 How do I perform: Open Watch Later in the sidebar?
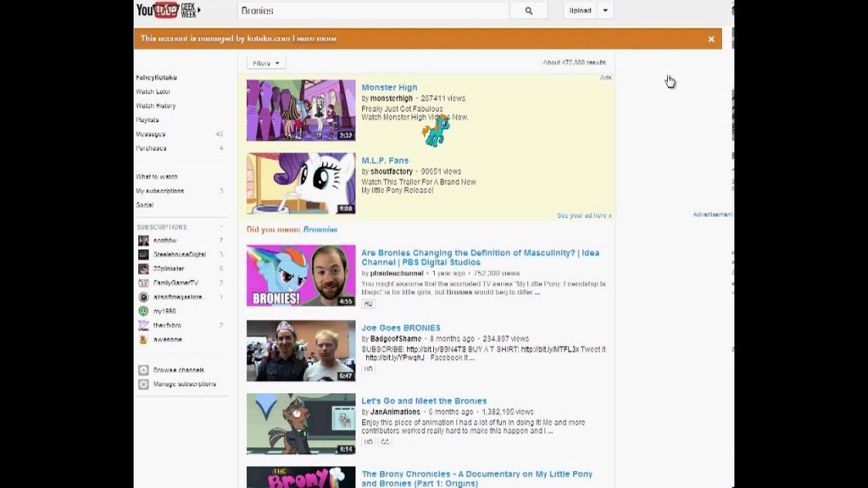coord(153,91)
